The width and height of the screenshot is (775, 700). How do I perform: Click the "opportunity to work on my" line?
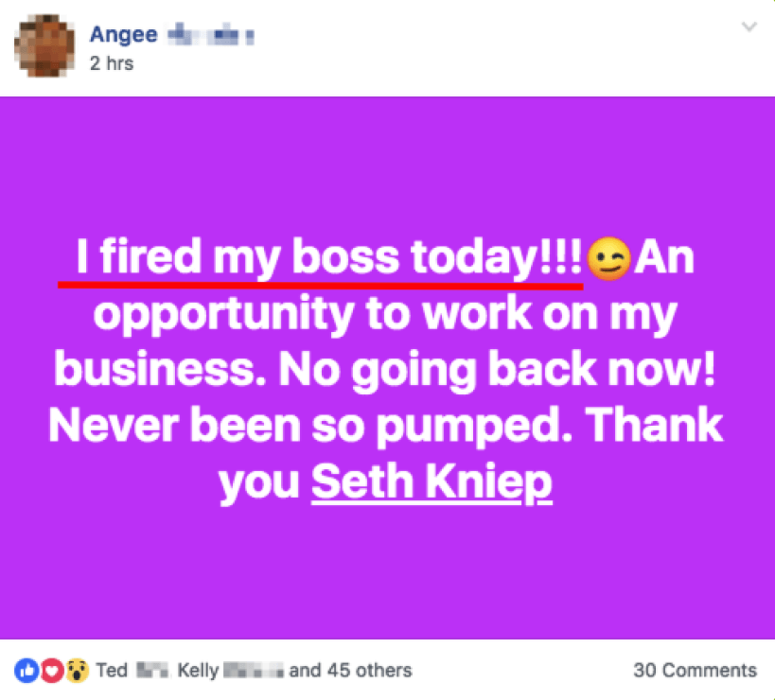pyautogui.click(x=386, y=315)
